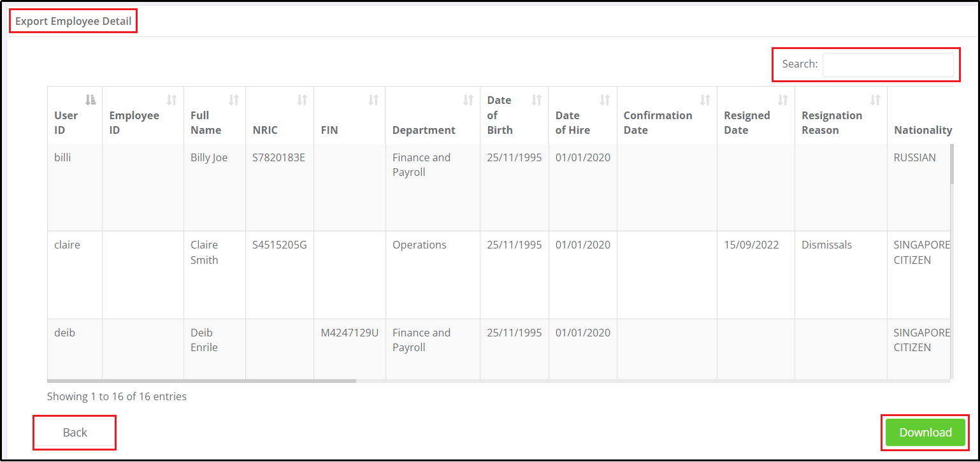Viewport: 980px width, 462px height.
Task: Click the M4247129U FIN cell
Action: click(x=350, y=333)
